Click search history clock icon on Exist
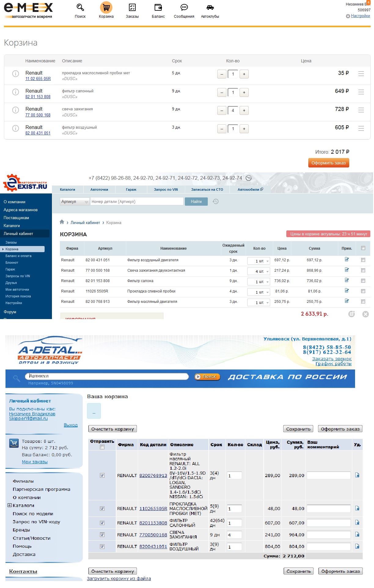This screenshot has height=588, width=374. click(x=216, y=201)
